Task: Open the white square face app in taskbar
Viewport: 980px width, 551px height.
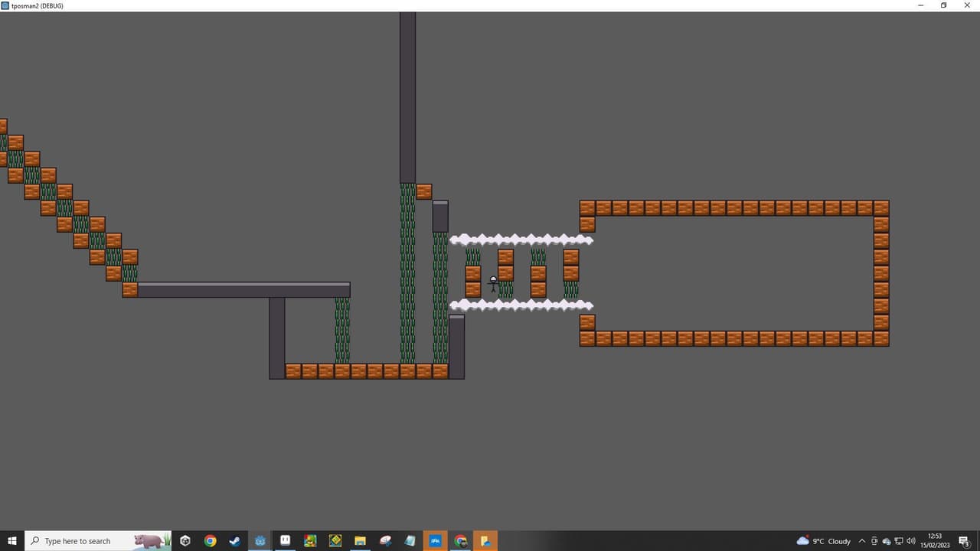Action: [x=285, y=540]
